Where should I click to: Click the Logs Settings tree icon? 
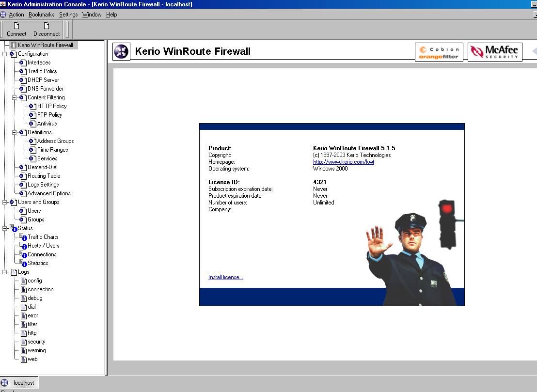pyautogui.click(x=23, y=185)
